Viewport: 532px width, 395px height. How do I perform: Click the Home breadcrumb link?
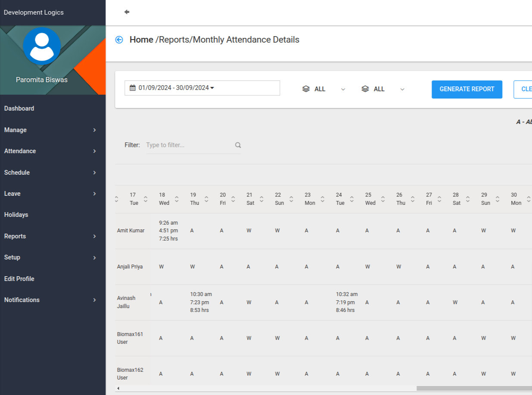coord(141,40)
